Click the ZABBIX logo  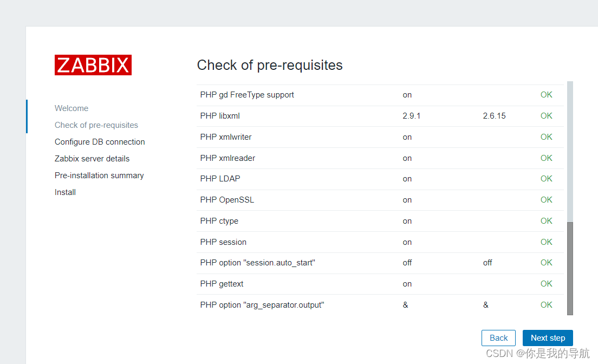coord(93,64)
